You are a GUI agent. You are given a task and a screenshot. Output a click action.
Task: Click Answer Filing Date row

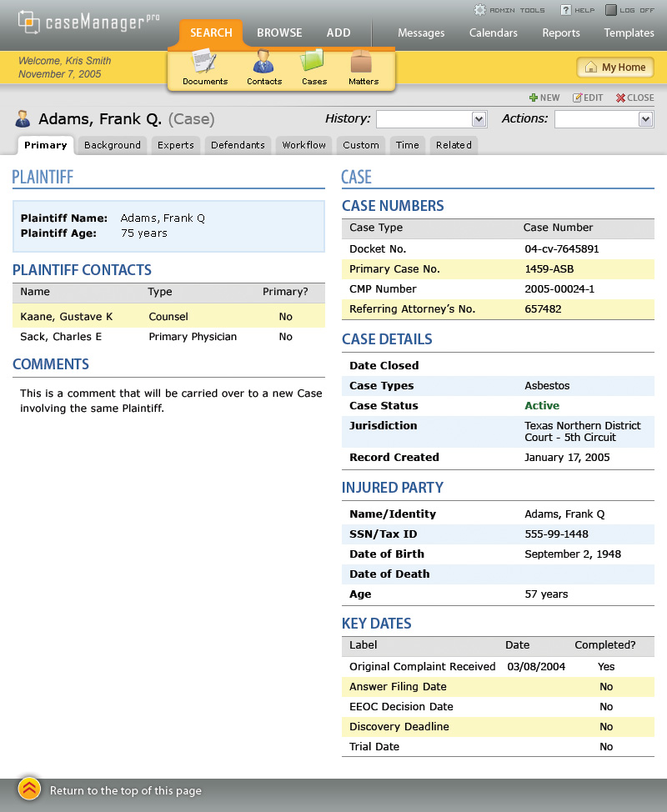498,687
